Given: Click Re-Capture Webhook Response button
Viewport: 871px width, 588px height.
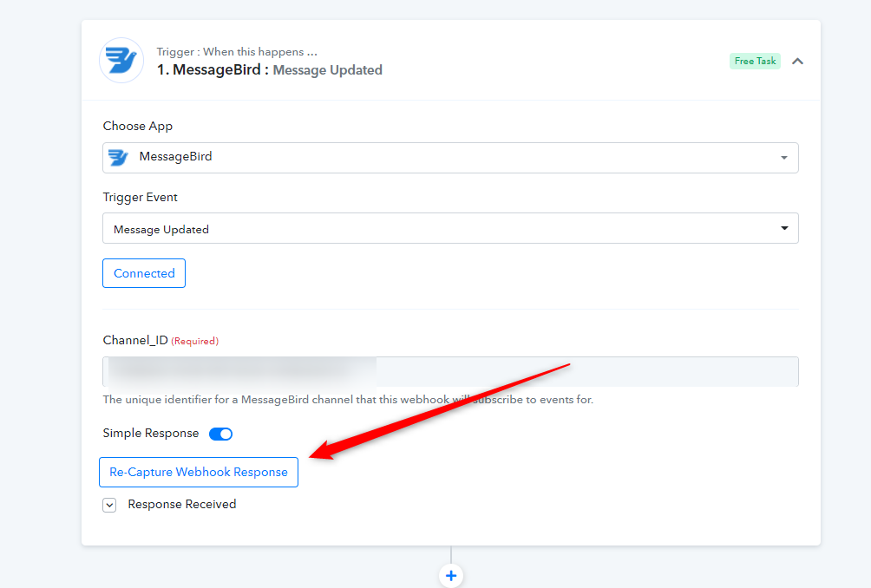Looking at the screenshot, I should click(x=199, y=472).
